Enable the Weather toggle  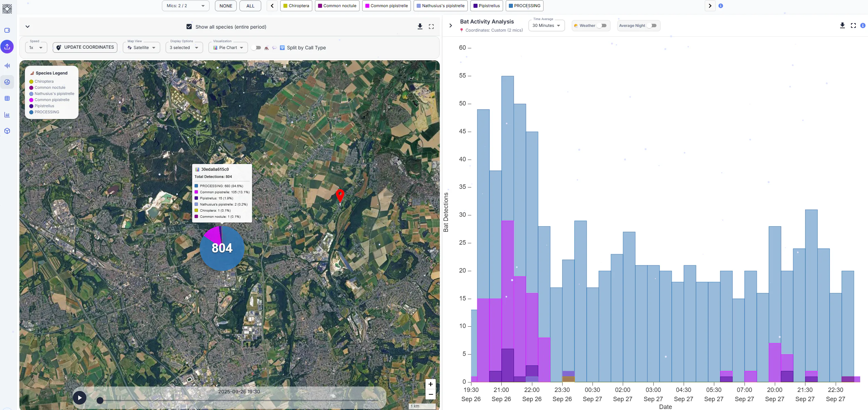click(x=602, y=26)
